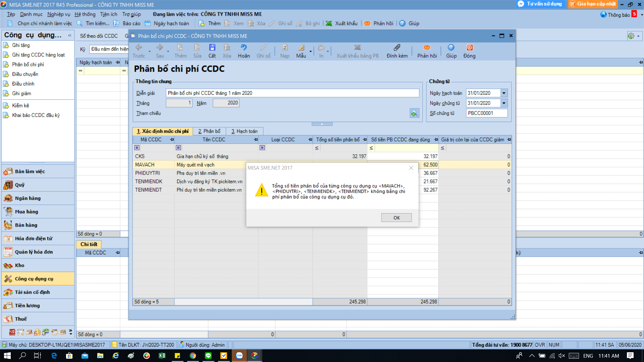Open the Mẫu dropdown arrow
This screenshot has height=362, width=644.
coord(311,51)
